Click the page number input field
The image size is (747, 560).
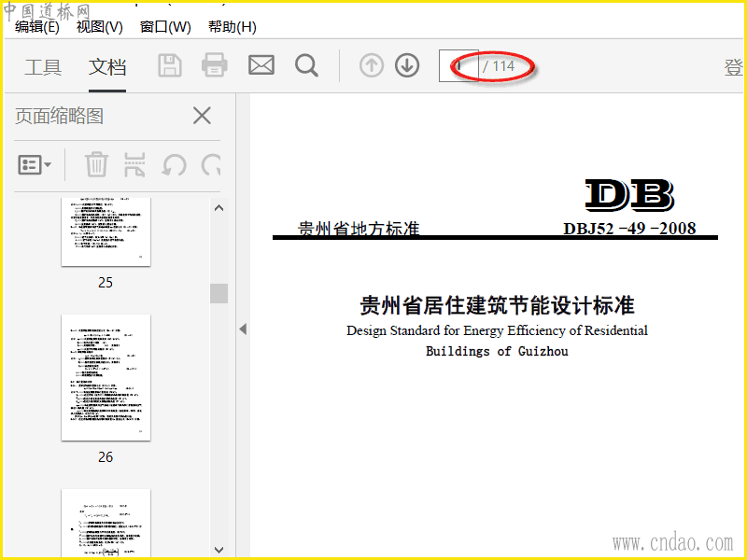tap(458, 65)
